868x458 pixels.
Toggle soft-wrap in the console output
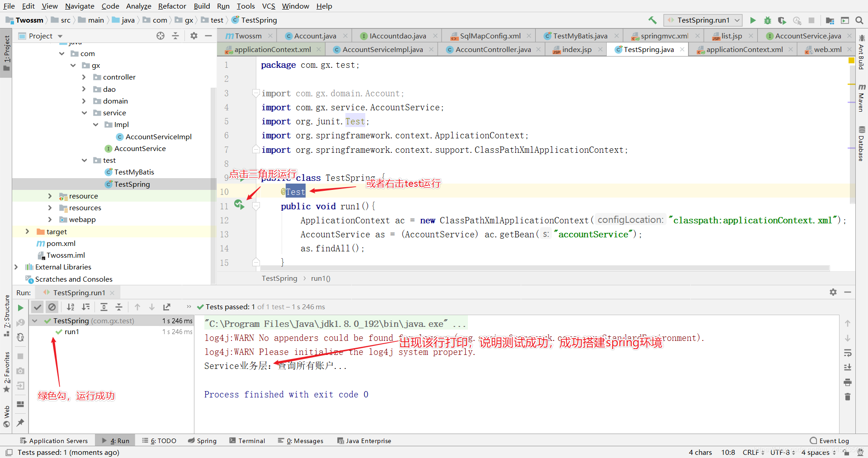point(848,353)
